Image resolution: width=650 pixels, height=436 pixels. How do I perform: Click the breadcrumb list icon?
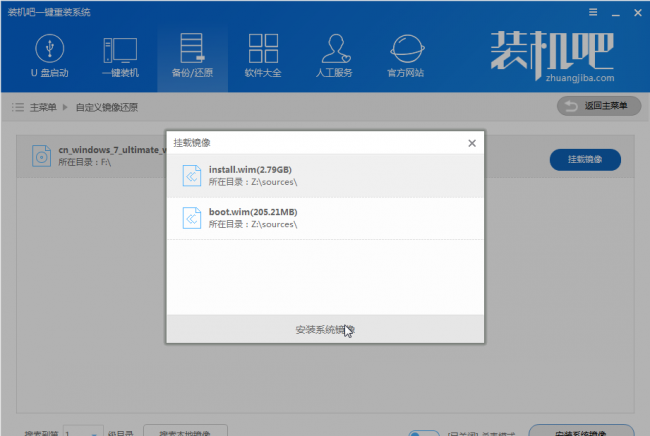(18, 107)
